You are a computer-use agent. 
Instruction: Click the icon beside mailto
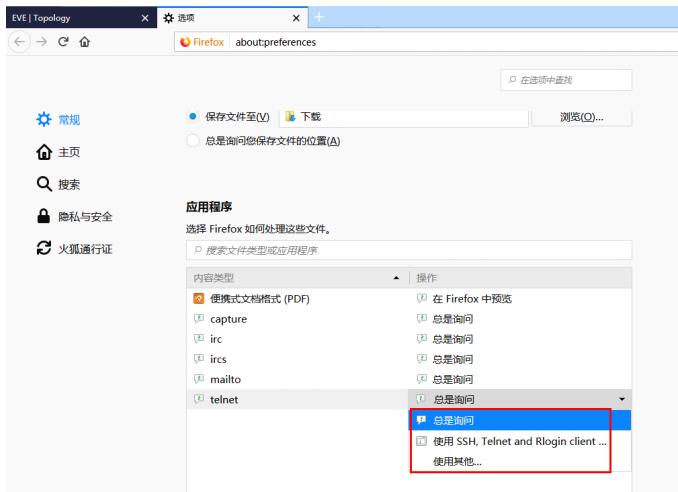(x=199, y=379)
